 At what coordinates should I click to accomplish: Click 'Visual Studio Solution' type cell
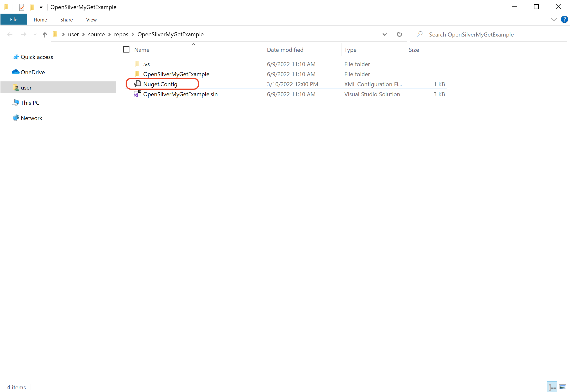pyautogui.click(x=372, y=94)
